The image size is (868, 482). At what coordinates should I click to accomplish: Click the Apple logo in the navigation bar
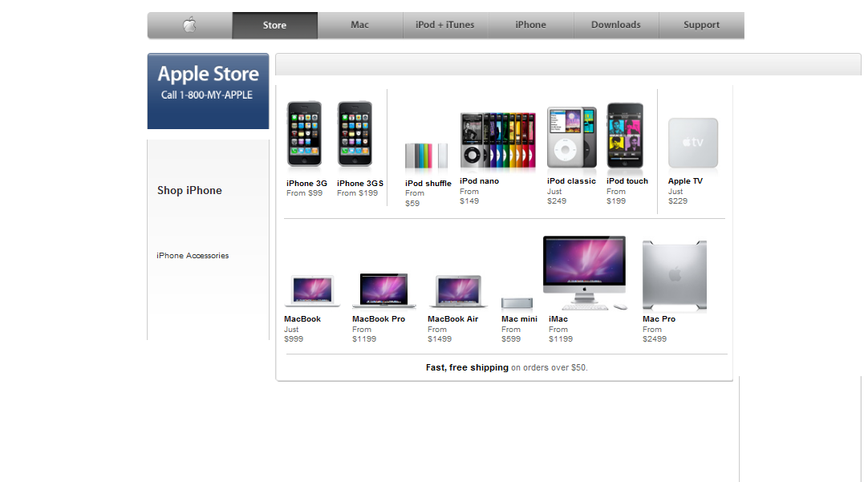pos(189,25)
